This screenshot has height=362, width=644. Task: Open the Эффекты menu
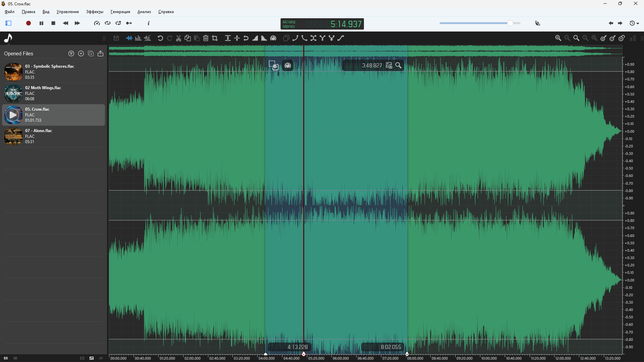tap(95, 12)
